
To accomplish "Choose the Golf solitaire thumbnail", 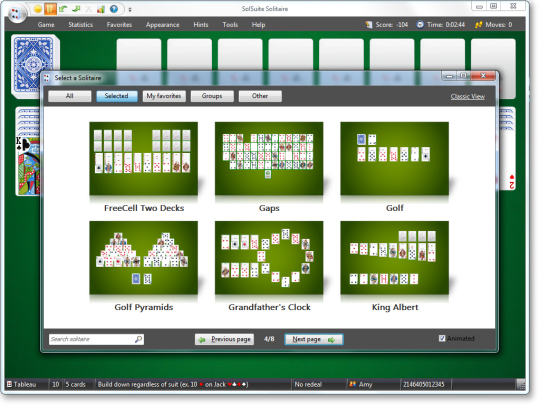I will click(395, 158).
